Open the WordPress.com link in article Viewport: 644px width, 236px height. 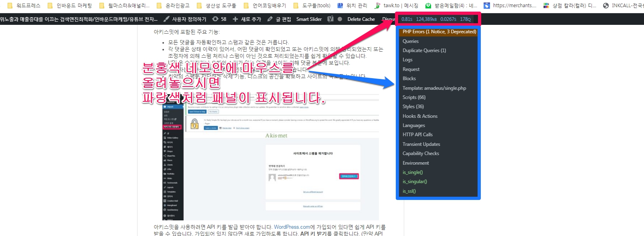[x=292, y=227]
